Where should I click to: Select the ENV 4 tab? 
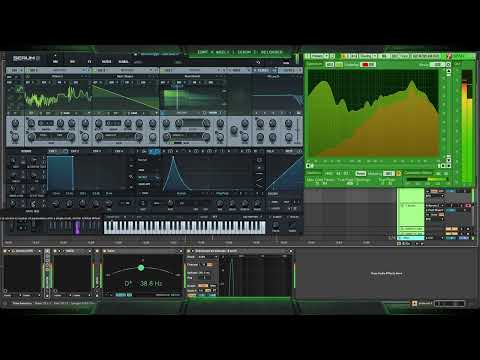click(x=119, y=151)
